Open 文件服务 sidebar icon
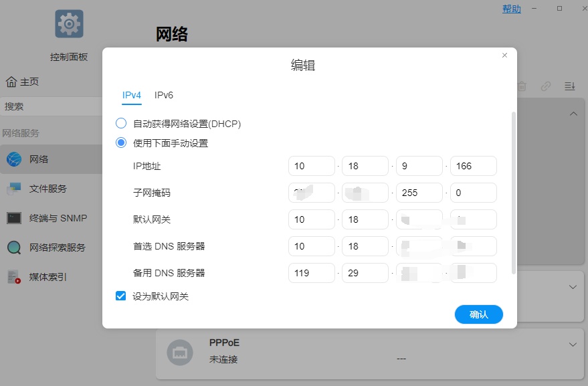Viewport: 588px width, 386px height. pyautogui.click(x=14, y=189)
